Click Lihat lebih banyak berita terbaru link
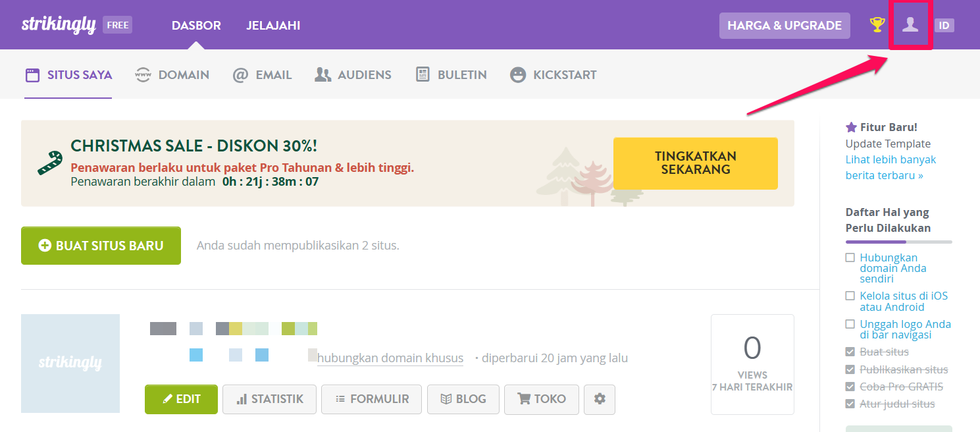 890,167
